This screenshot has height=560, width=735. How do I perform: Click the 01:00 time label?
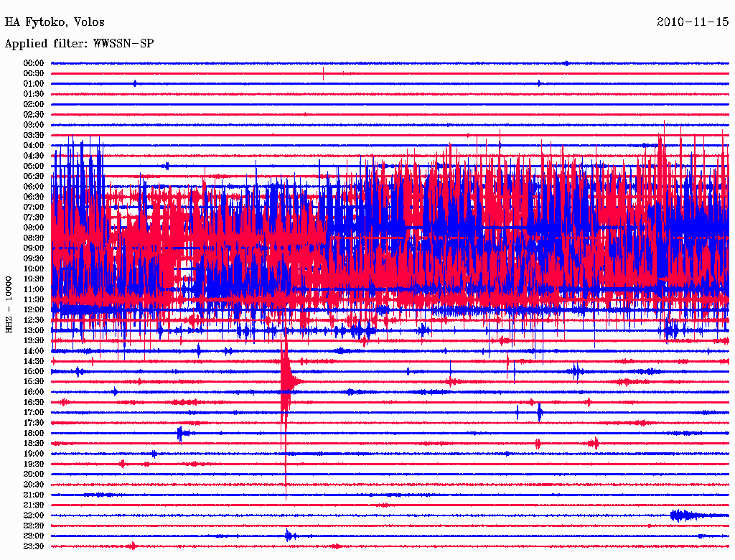point(34,84)
